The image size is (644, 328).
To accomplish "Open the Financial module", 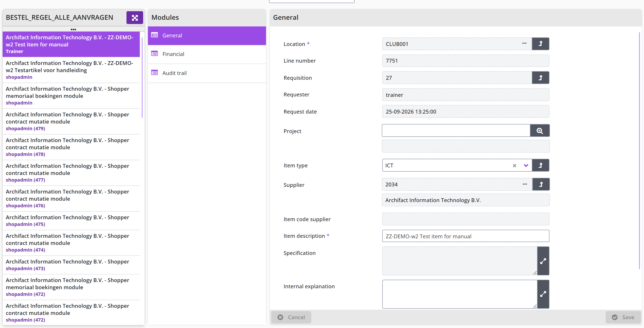I will [207, 54].
